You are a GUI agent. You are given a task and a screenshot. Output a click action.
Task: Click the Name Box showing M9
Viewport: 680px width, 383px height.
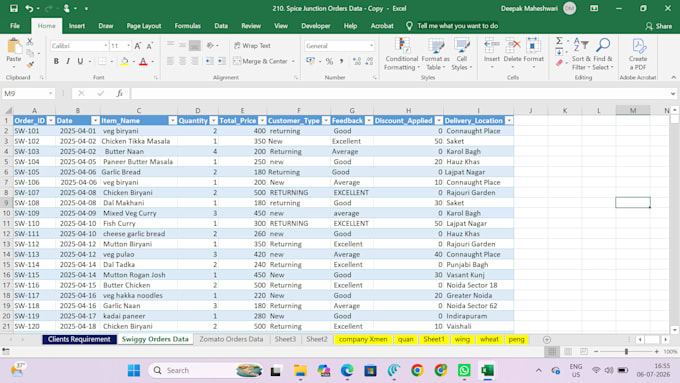(28, 93)
